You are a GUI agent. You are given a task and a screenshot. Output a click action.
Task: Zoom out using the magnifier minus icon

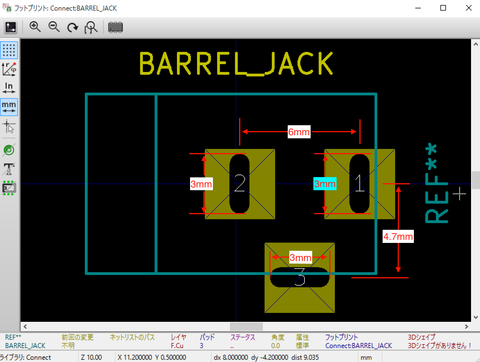pos(54,27)
